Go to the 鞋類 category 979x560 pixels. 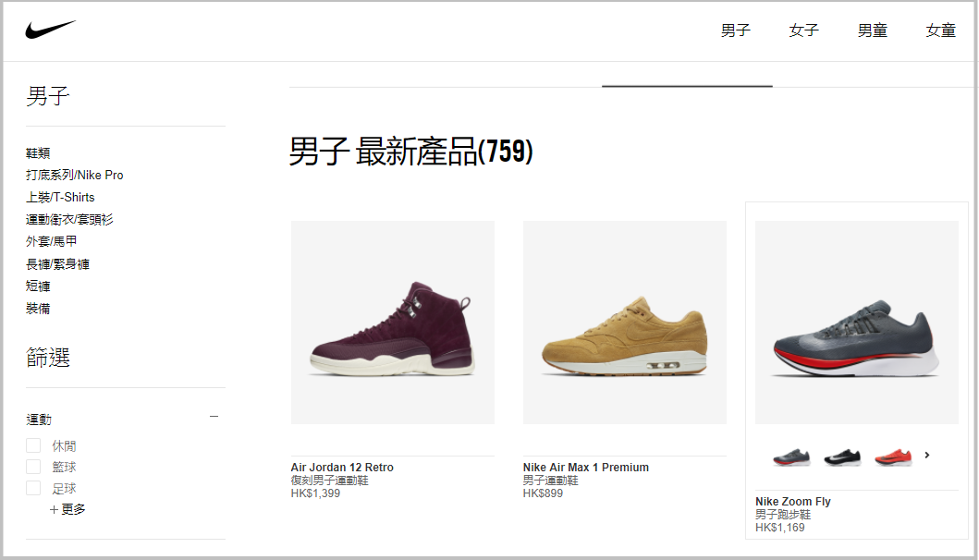point(38,153)
